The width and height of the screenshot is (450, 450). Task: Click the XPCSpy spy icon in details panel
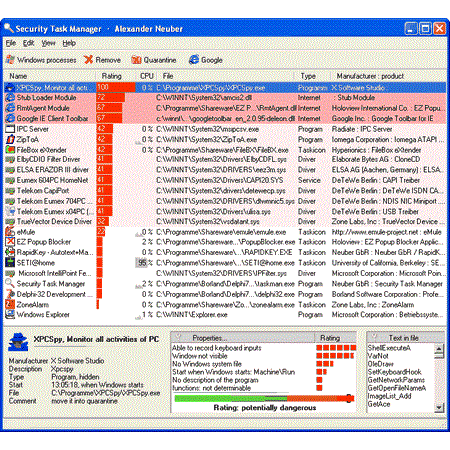tap(18, 342)
